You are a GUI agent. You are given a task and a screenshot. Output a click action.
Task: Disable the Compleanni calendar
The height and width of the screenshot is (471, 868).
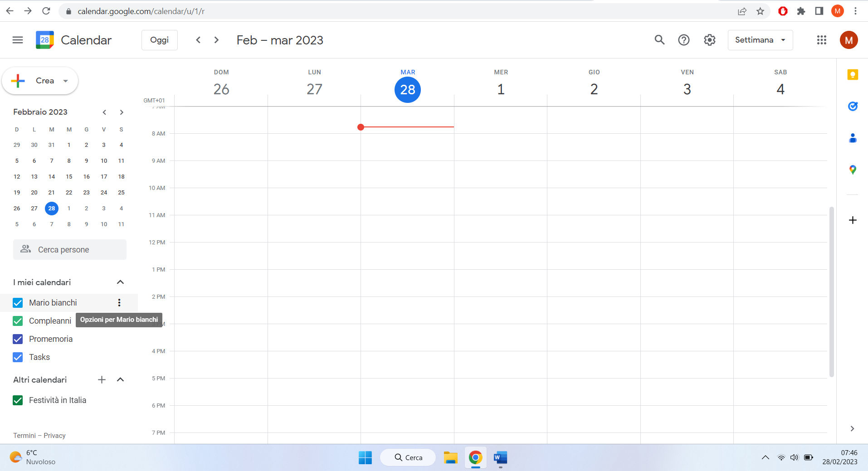[x=17, y=320]
